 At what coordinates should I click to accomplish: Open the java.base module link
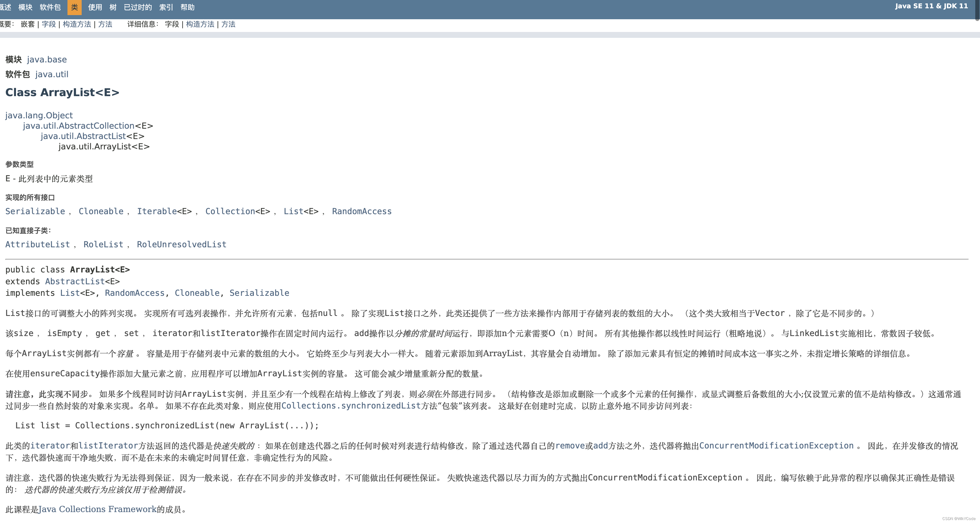point(47,59)
